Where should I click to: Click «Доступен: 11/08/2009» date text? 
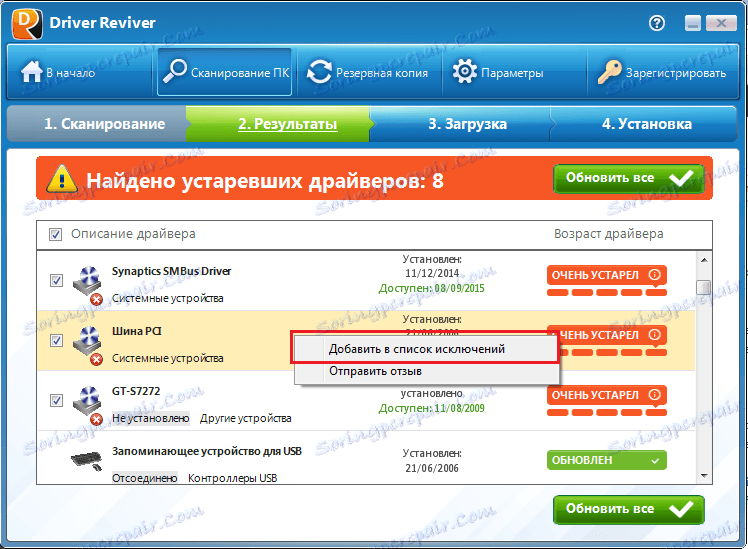click(431, 409)
